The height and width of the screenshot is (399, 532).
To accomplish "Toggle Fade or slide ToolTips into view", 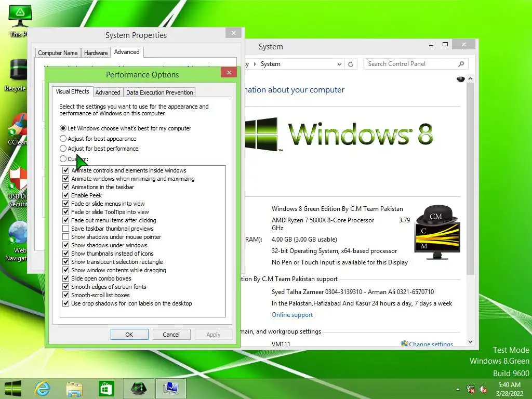I will pyautogui.click(x=66, y=212).
